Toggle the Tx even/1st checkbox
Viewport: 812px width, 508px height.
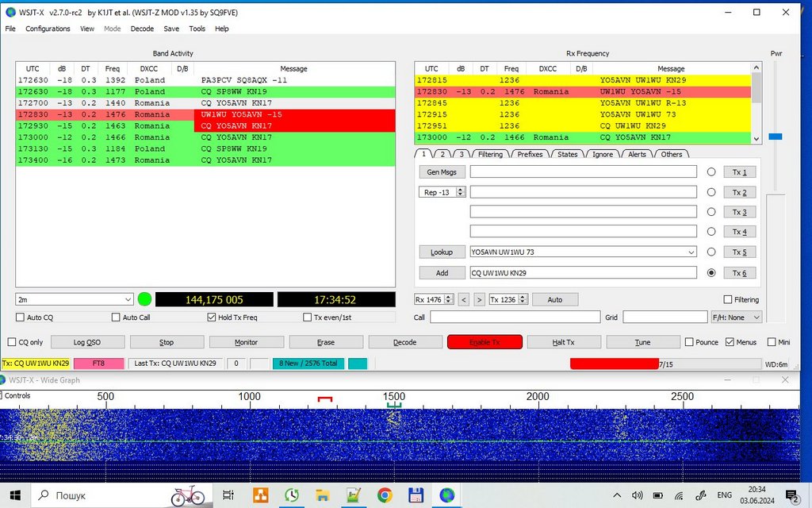click(x=307, y=317)
